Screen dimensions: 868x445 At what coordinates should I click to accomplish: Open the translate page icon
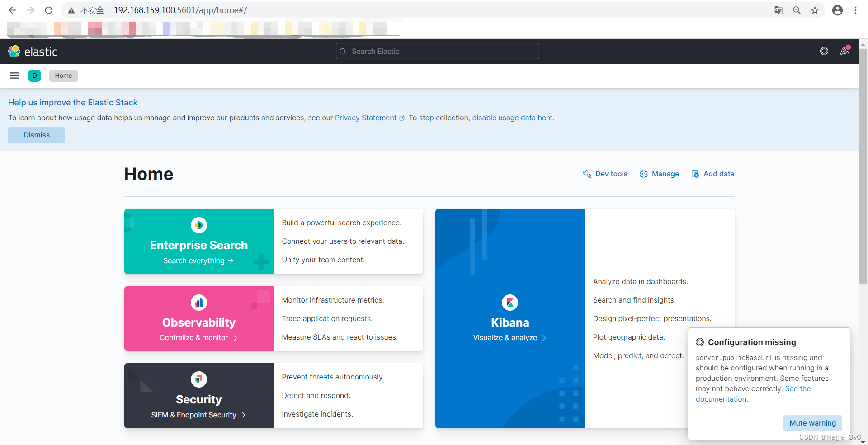pos(778,10)
